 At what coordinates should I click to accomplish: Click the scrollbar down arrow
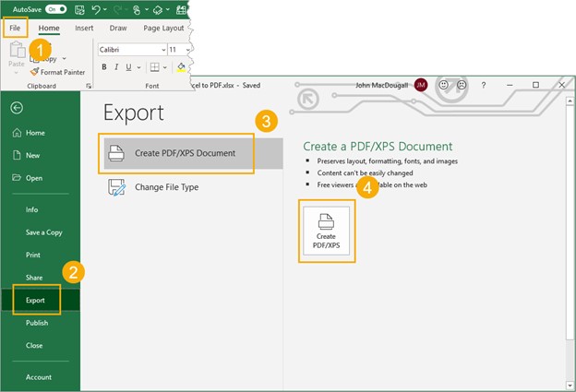click(570, 386)
